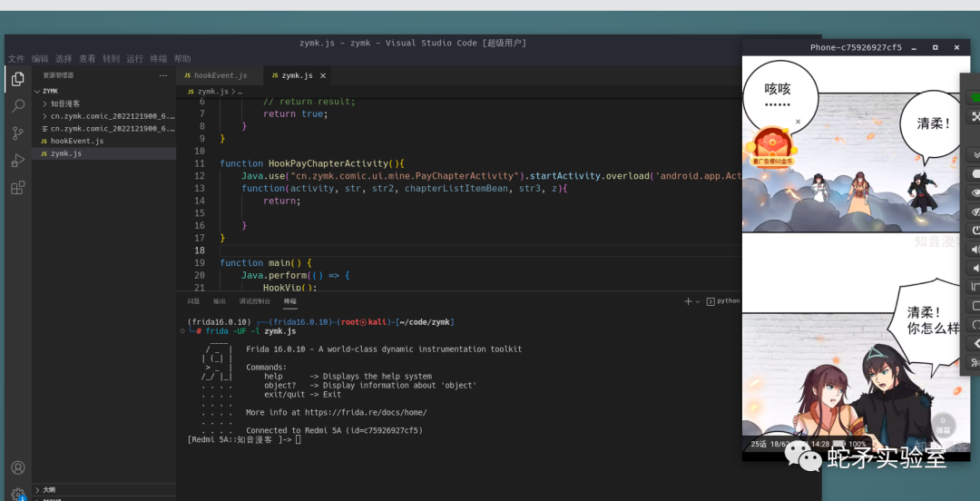Open the 运行 menu
This screenshot has height=501, width=980.
pyautogui.click(x=135, y=59)
